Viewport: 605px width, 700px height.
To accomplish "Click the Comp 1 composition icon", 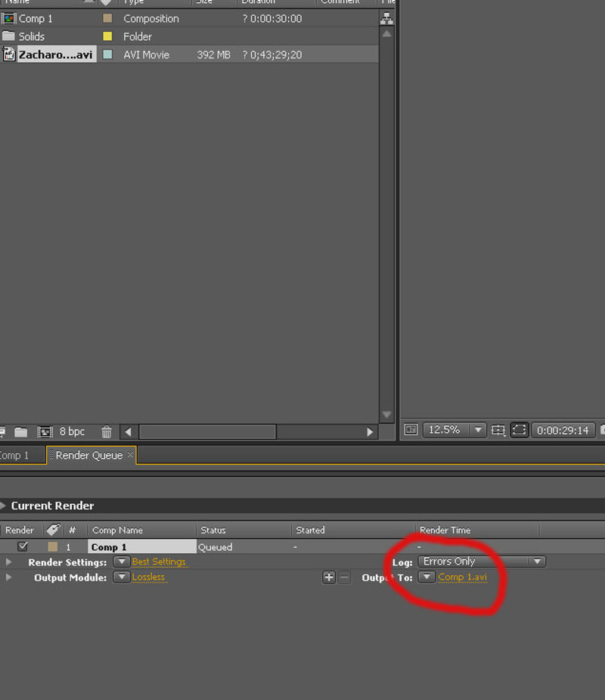I will coord(8,18).
